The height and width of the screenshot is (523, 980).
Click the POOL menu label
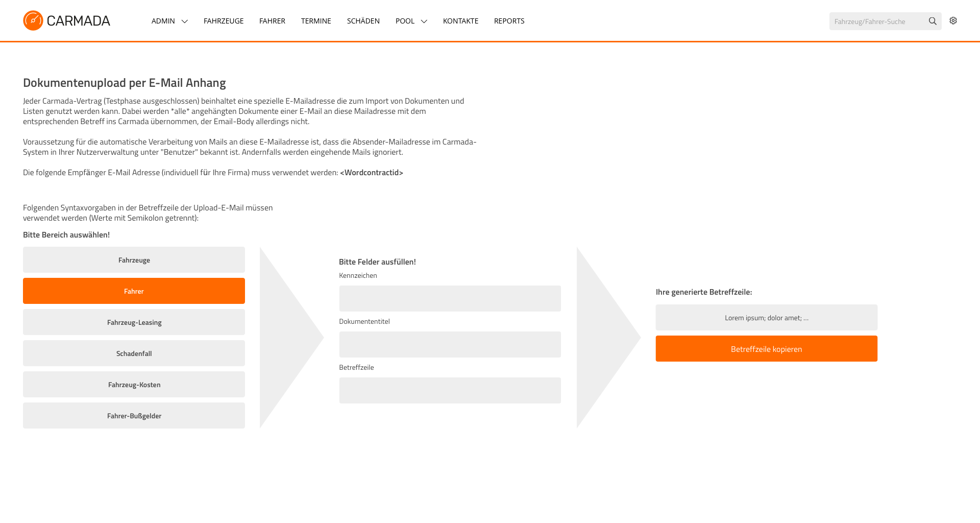405,21
